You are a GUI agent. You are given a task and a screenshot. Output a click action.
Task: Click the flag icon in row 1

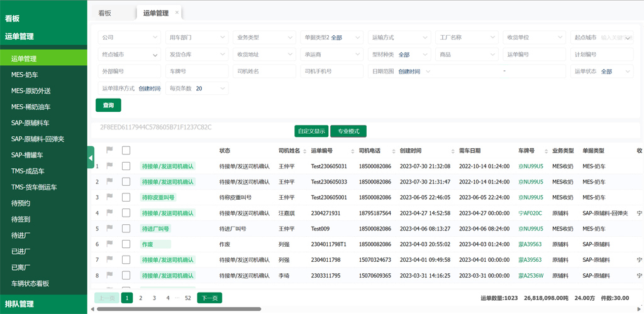click(x=109, y=166)
